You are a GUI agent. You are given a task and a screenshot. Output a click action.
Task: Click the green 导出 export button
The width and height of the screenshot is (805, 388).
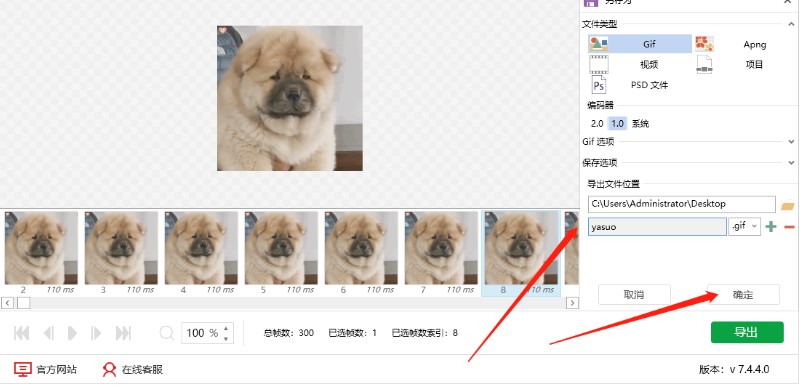[747, 332]
